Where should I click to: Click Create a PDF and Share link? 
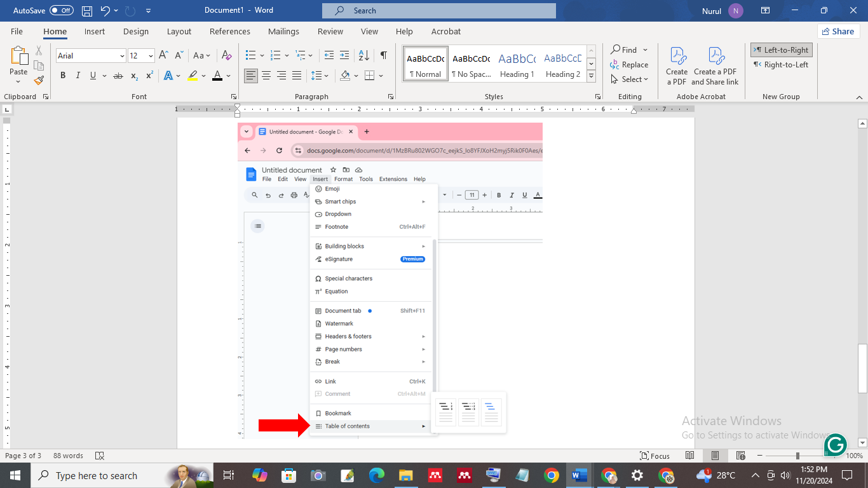(715, 66)
